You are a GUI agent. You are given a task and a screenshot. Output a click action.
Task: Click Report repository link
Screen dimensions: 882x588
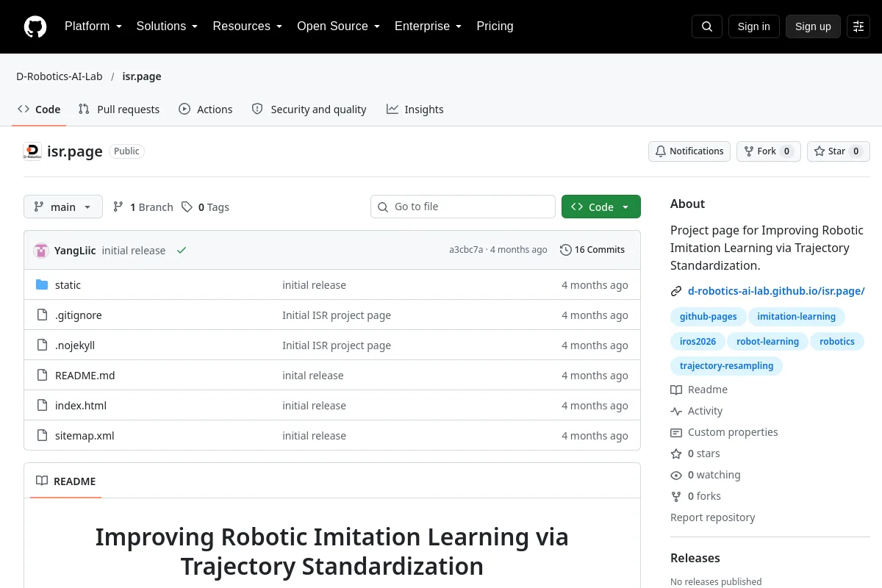point(713,517)
